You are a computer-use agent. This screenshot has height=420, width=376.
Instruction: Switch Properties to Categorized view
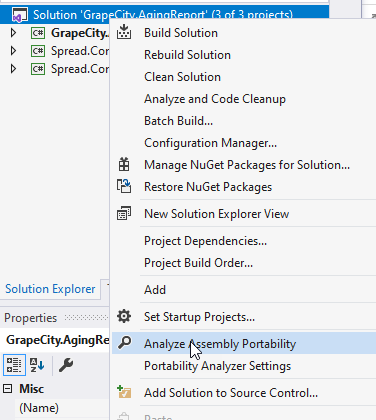(14, 365)
